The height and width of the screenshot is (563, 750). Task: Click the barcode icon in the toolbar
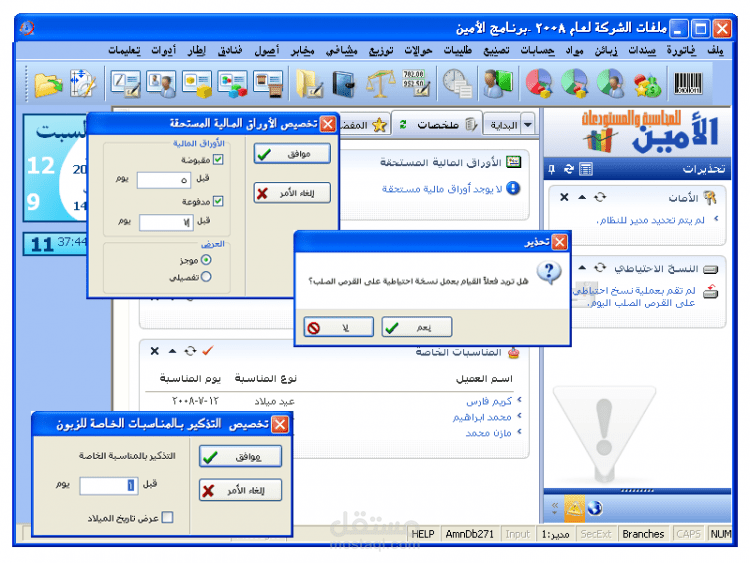click(x=688, y=83)
